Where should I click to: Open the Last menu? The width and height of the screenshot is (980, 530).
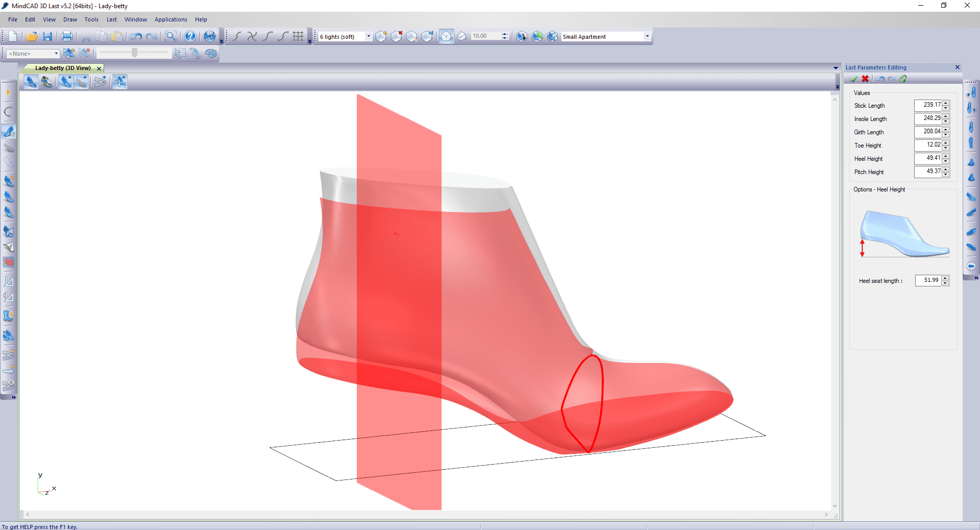(111, 19)
